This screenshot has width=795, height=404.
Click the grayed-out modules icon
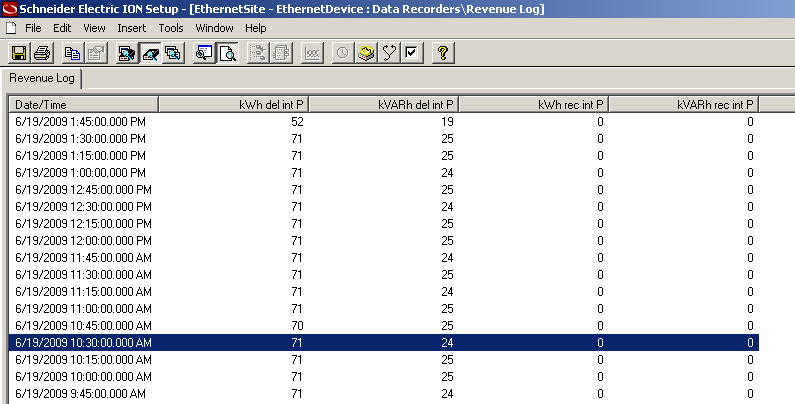[281, 53]
